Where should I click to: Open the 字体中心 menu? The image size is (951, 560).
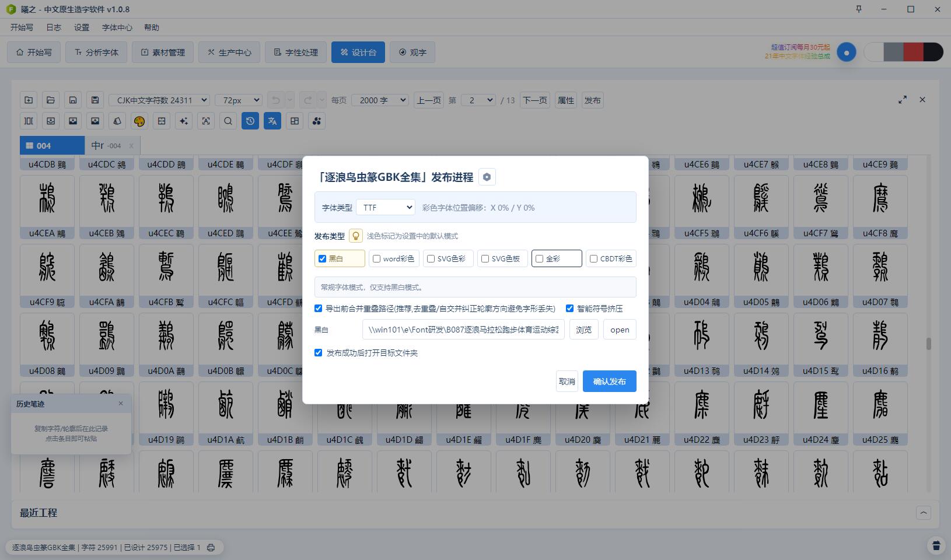click(x=117, y=27)
